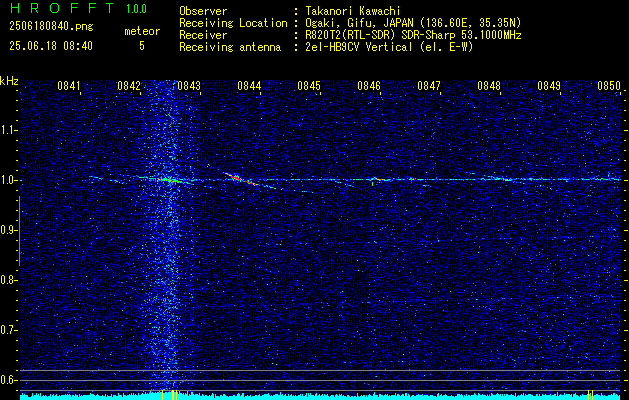Click the 1.1 frequency axis label

coord(8,130)
